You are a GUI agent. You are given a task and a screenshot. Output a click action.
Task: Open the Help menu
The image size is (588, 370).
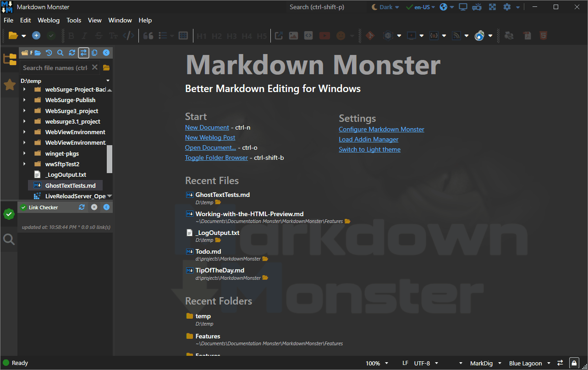(x=145, y=20)
